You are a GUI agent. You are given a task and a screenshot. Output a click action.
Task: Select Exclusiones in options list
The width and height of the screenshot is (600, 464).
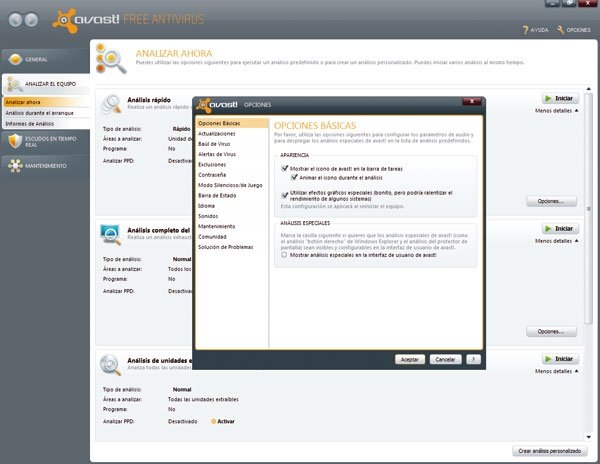232,164
